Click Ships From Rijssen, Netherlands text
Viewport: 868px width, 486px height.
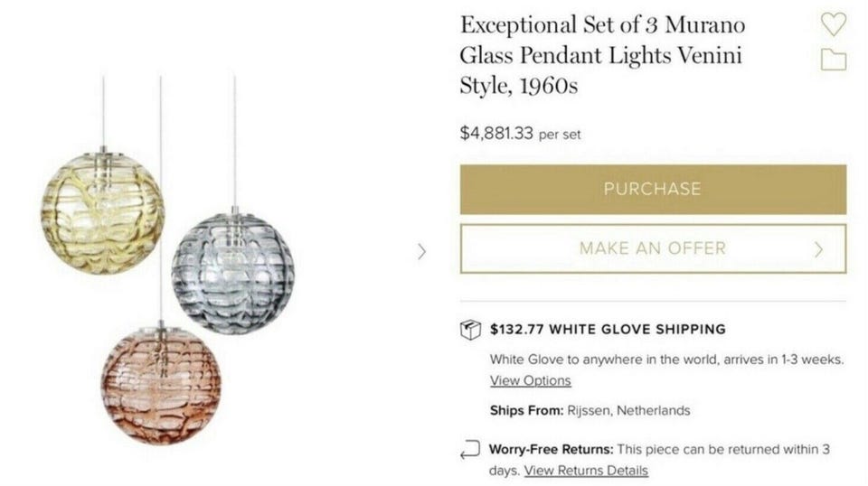click(590, 410)
